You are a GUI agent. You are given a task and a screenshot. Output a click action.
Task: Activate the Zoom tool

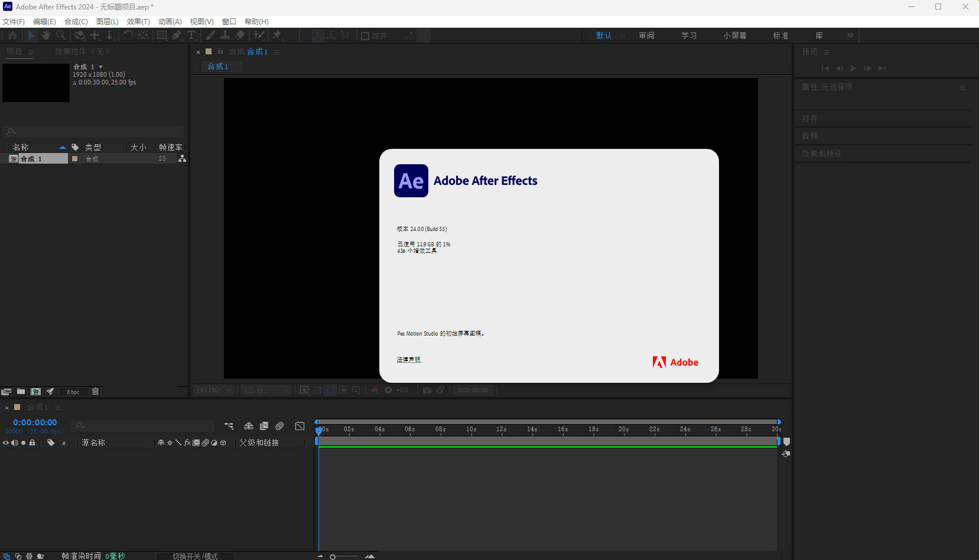coord(61,35)
